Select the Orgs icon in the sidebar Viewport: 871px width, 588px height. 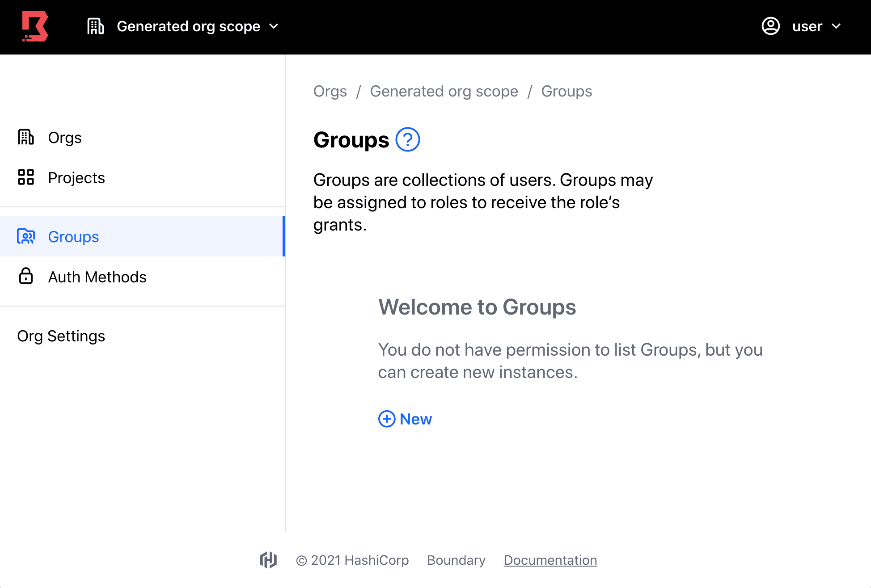point(26,137)
